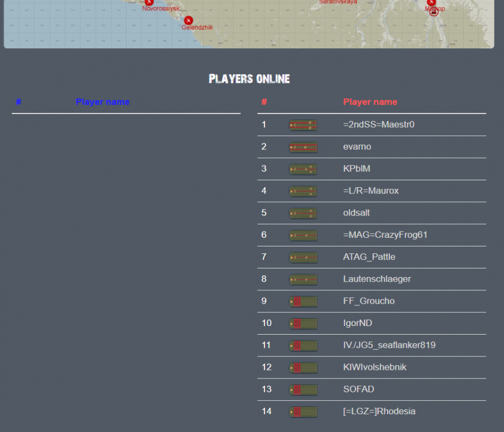The height and width of the screenshot is (432, 504).
Task: Open player =2ndSS=Maestr0 profile
Action: (378, 124)
